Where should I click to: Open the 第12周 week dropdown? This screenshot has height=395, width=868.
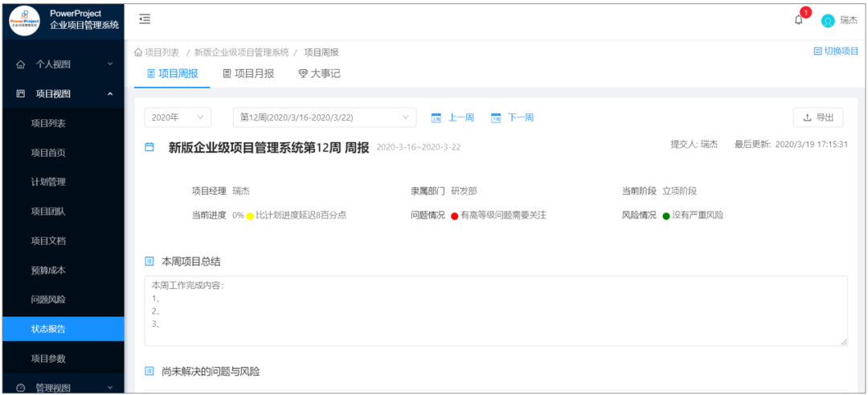[x=325, y=117]
